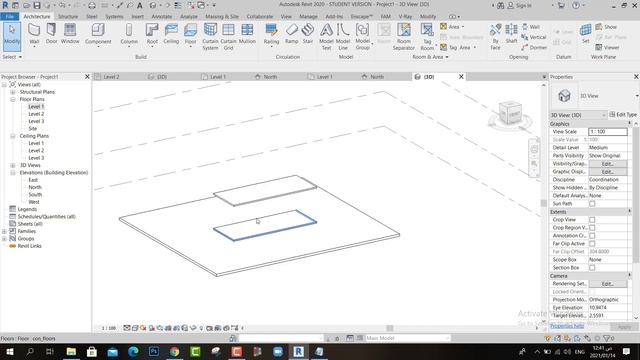Click Edit for Visibility/Graphics Overrides
This screenshot has width=640, height=360.
click(x=607, y=164)
